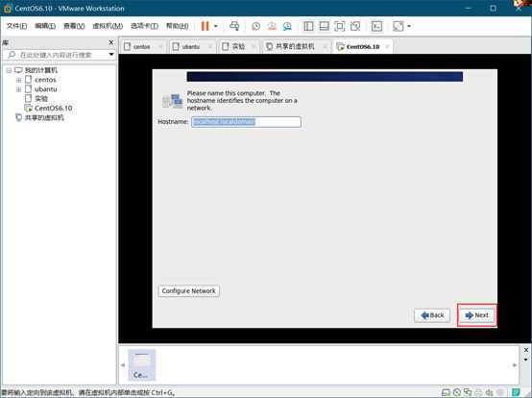Take a snapshot using the clock icon
The height and width of the screenshot is (398, 532).
coord(255,26)
